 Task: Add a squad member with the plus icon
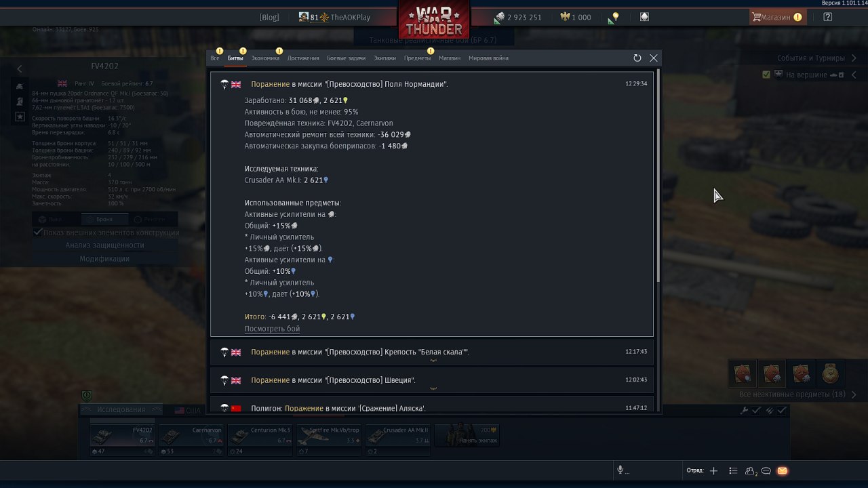[713, 470]
